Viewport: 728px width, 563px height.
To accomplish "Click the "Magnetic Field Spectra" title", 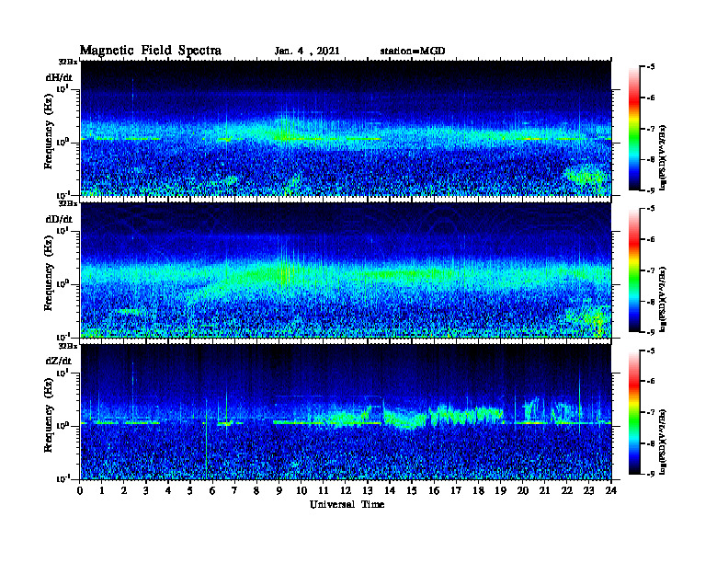I will pos(151,51).
